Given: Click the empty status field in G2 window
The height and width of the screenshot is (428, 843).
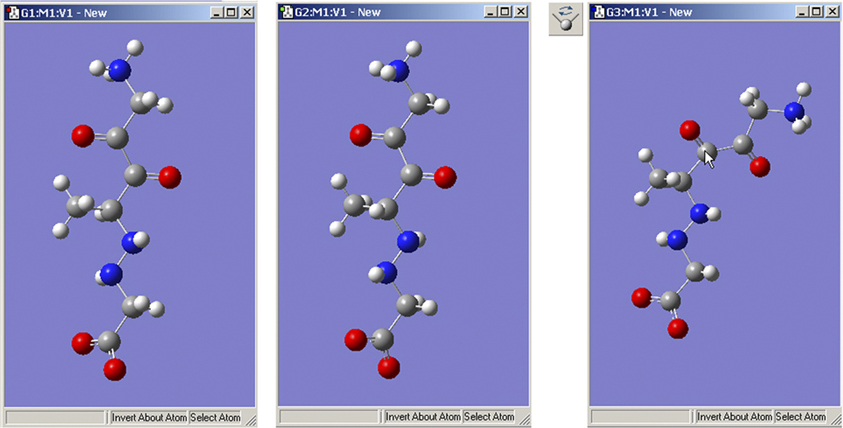Looking at the screenshot, I should coord(330,417).
